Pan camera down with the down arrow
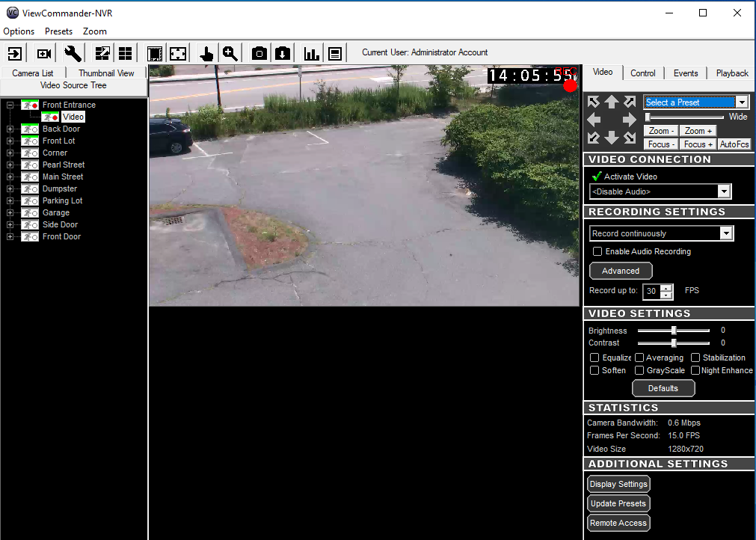 coord(612,138)
